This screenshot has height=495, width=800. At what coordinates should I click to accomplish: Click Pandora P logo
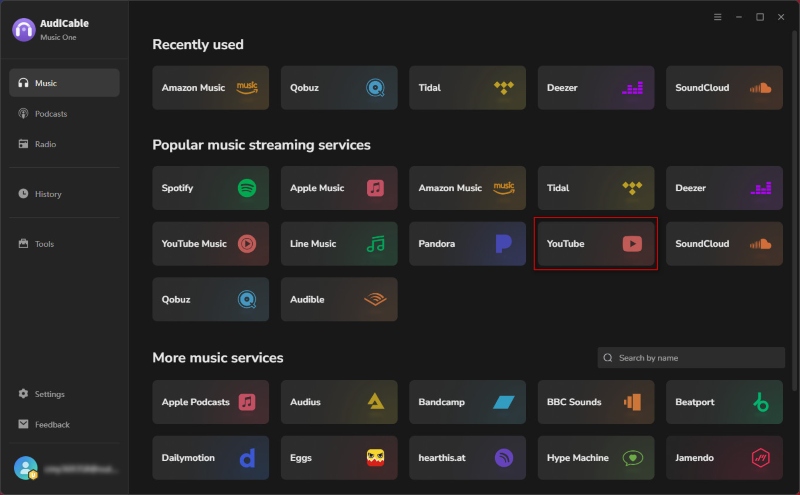504,243
